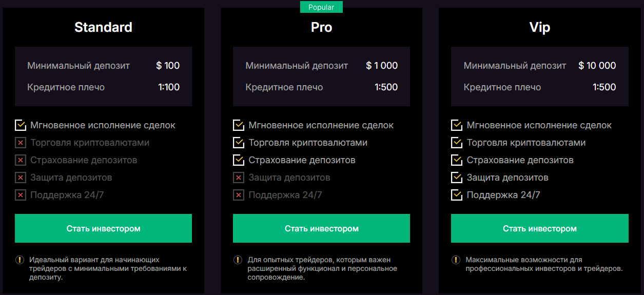
Task: Click red X beside Standard's Поддержка 24/7
Action: pyautogui.click(x=21, y=195)
